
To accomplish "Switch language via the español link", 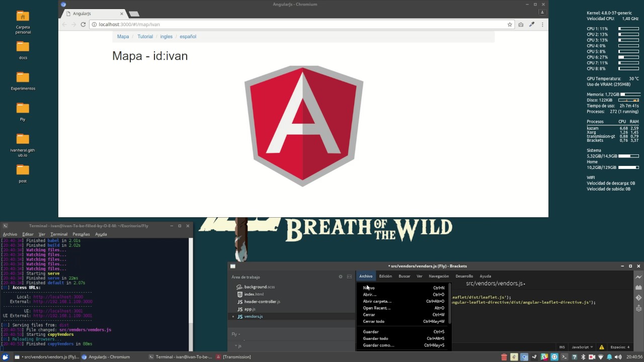I will pyautogui.click(x=188, y=37).
